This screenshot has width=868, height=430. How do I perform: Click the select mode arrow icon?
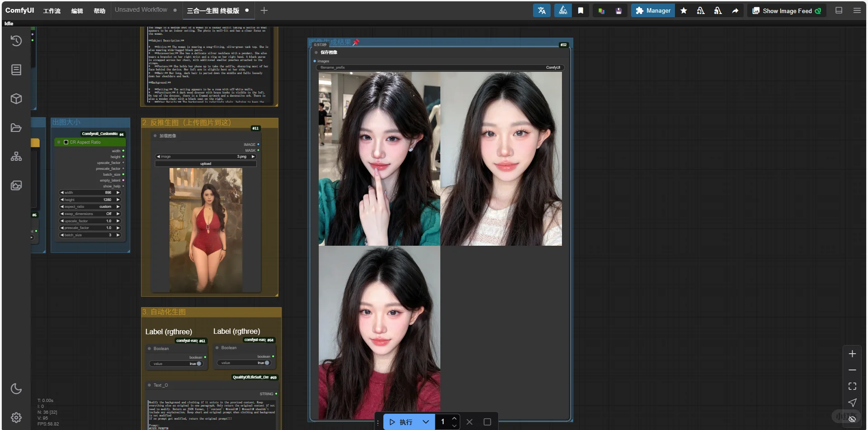click(852, 402)
